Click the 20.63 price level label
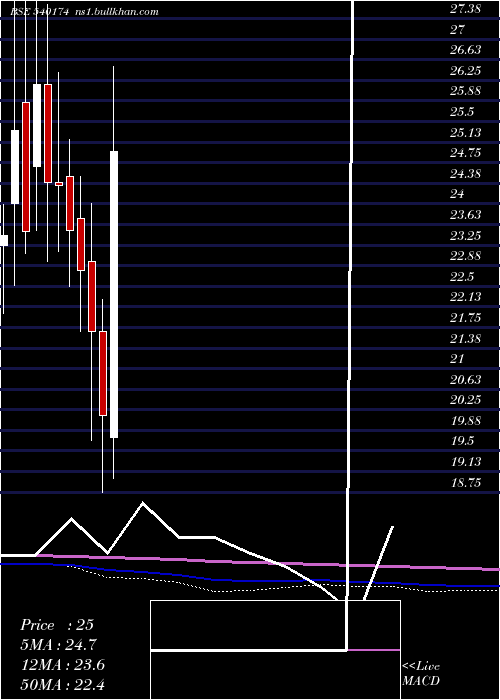This screenshot has height=700, width=500. [x=465, y=379]
